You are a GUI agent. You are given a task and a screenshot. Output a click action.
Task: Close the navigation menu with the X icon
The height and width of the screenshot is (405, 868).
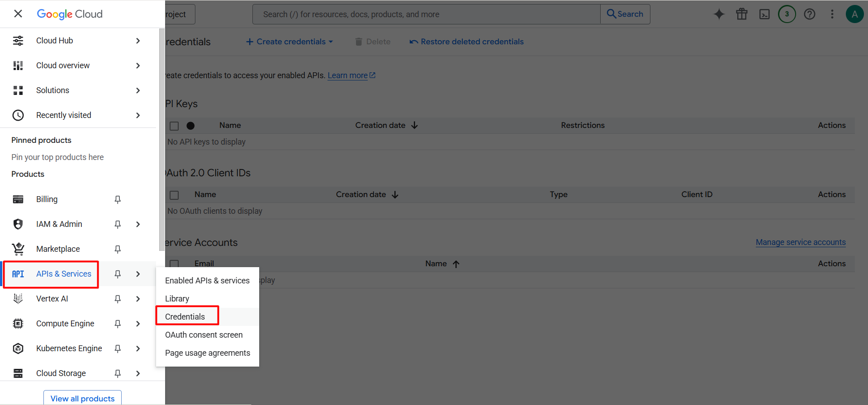click(x=18, y=14)
